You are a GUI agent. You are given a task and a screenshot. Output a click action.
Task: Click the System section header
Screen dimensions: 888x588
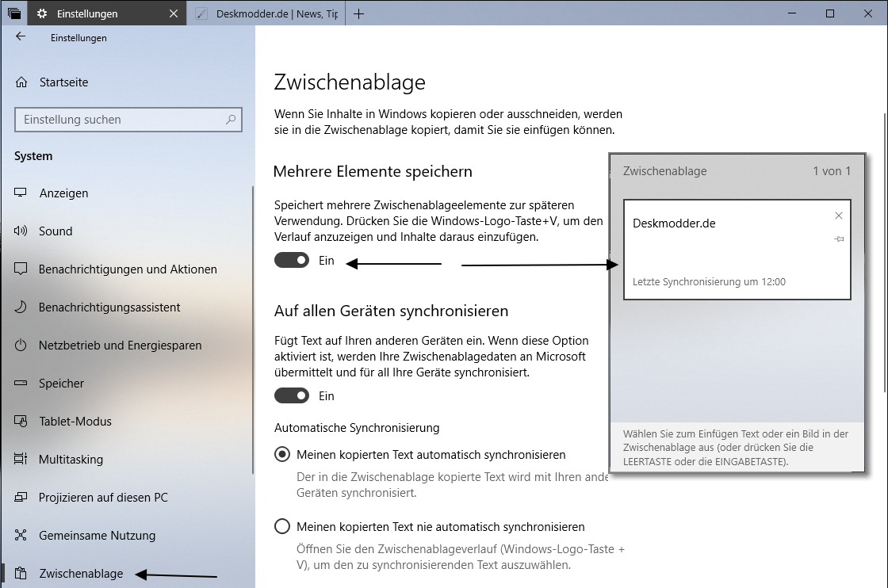pyautogui.click(x=33, y=156)
